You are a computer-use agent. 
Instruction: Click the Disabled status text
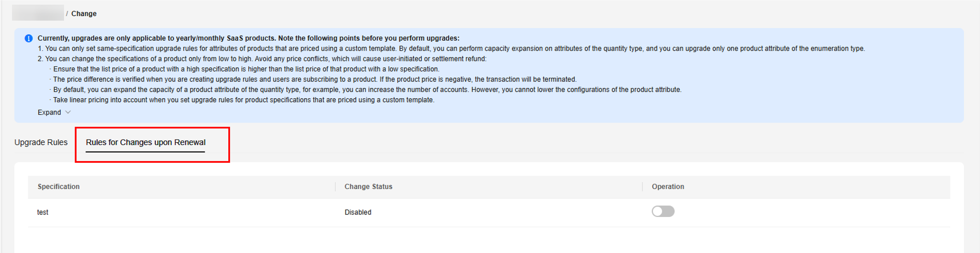click(358, 212)
